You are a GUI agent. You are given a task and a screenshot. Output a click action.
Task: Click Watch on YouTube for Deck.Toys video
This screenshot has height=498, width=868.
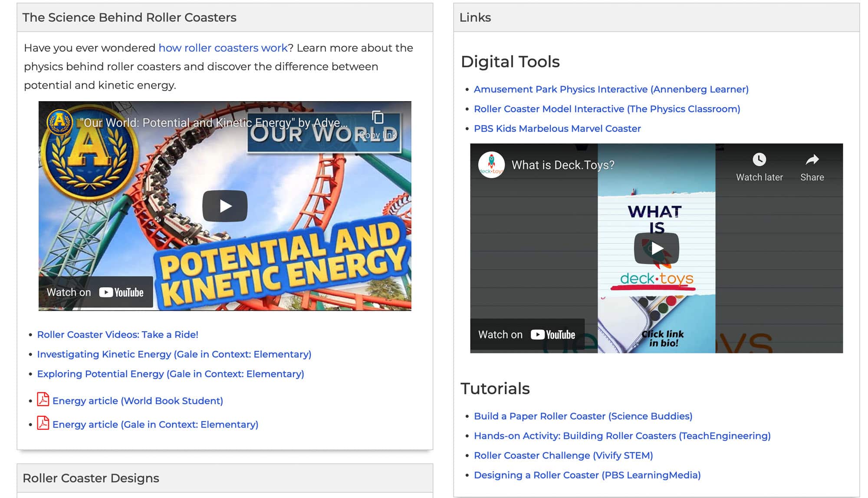pos(527,334)
